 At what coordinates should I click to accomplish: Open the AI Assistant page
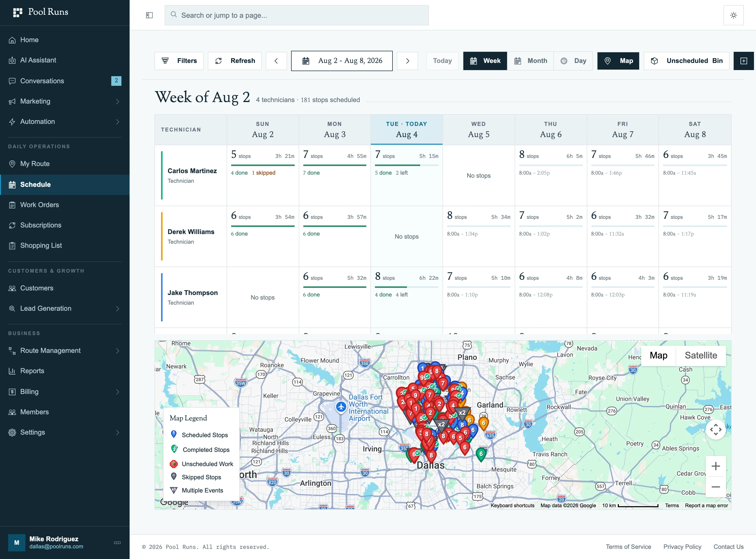pyautogui.click(x=65, y=60)
